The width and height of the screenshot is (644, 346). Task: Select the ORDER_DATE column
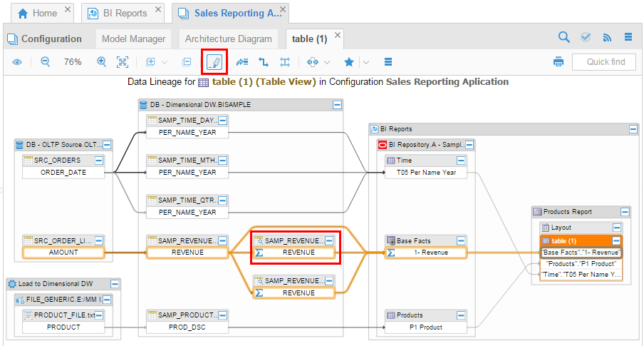coord(63,173)
